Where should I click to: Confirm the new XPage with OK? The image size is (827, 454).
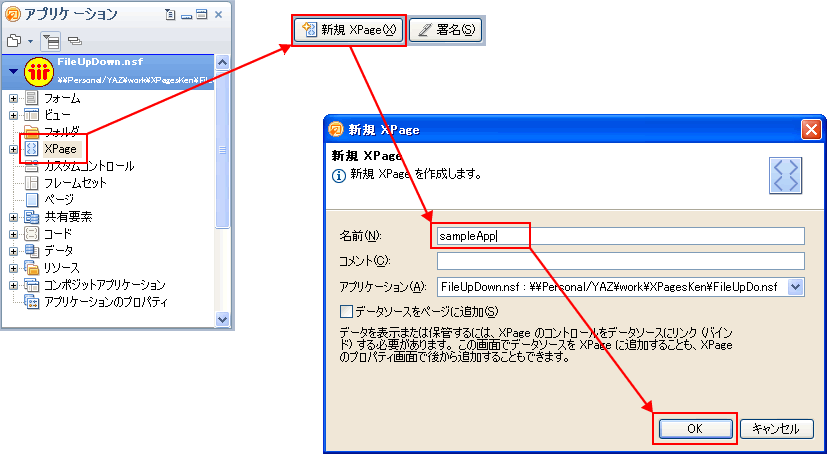point(695,429)
